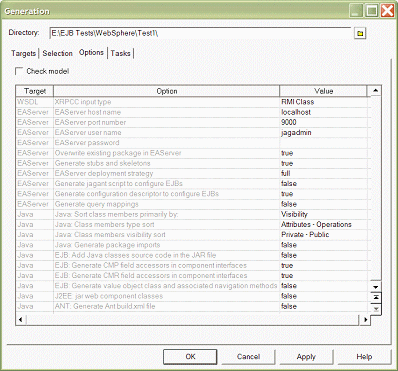Image resolution: width=398 pixels, height=371 pixels.
Task: Select value for Generate query mappings
Action: coord(323,204)
